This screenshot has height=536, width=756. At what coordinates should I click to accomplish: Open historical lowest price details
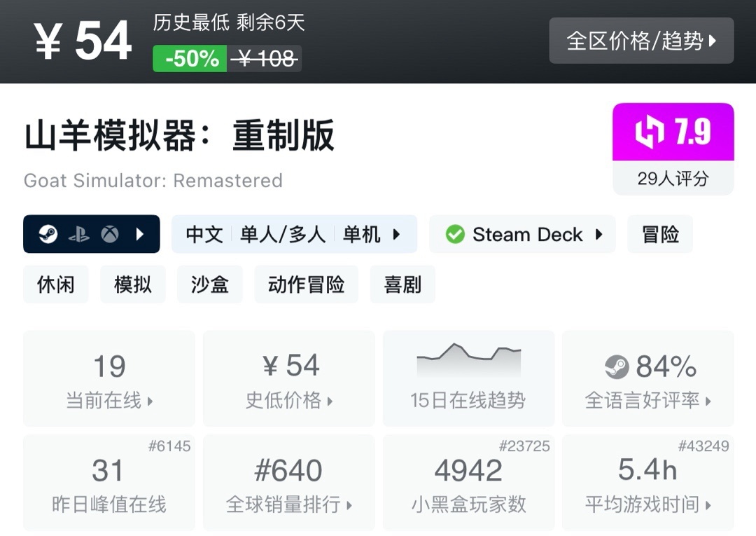(x=289, y=378)
